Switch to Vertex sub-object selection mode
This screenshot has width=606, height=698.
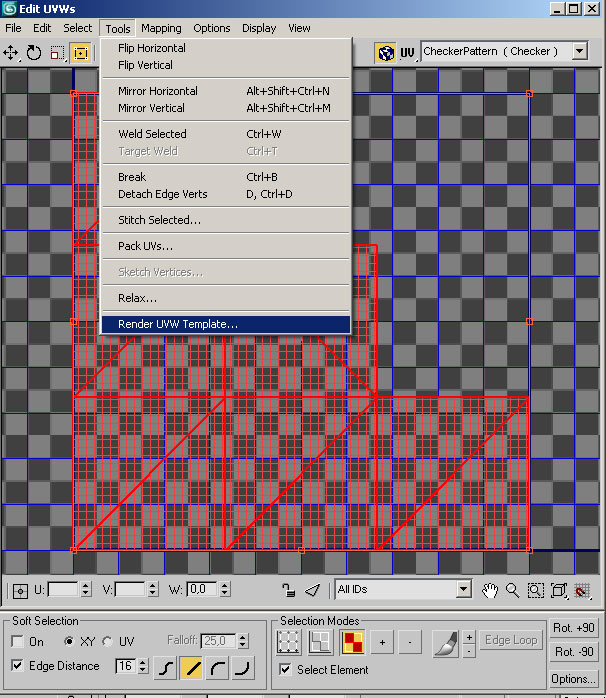coord(289,642)
